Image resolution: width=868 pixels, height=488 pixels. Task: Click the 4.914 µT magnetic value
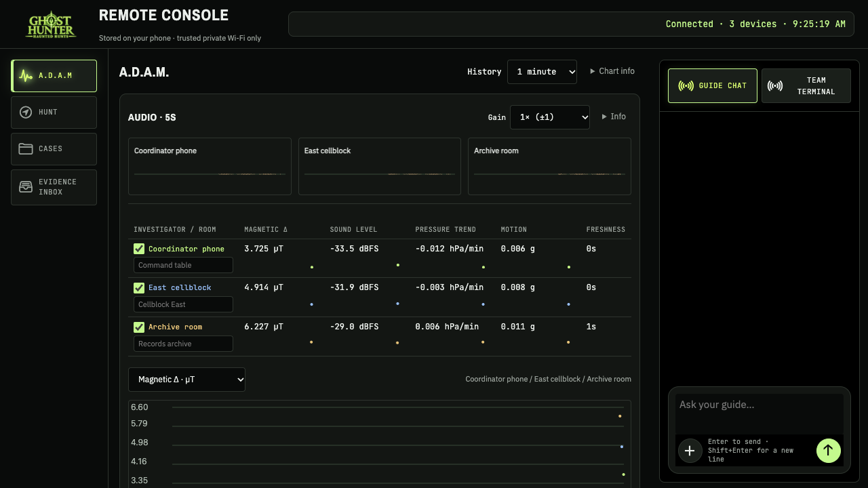264,288
